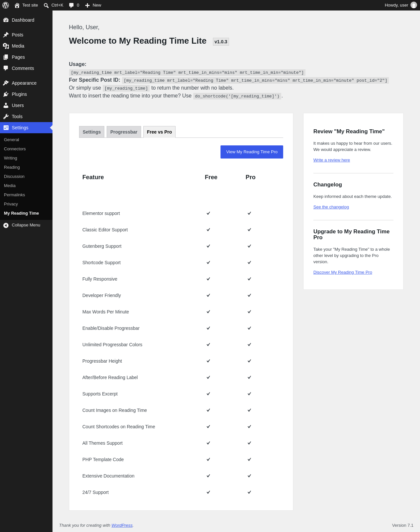Click the Version 7.1 footer text
Viewport: 420px width, 532px height.
403,525
